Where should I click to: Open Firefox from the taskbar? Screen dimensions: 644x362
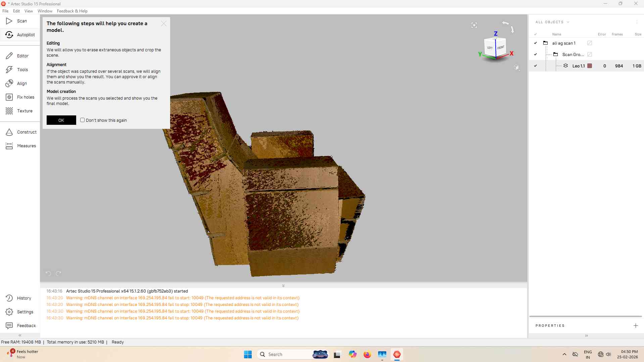click(367, 355)
